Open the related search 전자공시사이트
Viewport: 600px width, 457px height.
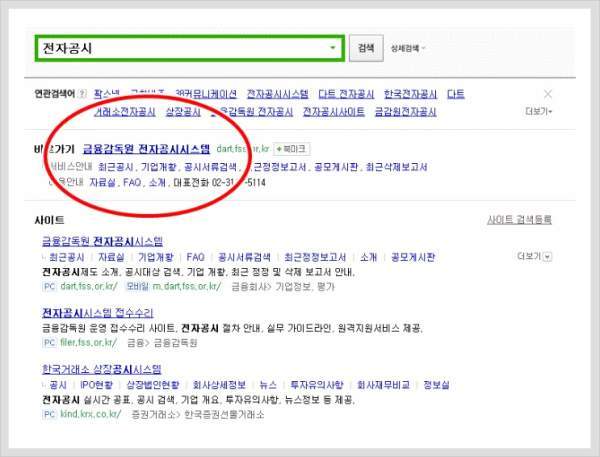click(334, 112)
